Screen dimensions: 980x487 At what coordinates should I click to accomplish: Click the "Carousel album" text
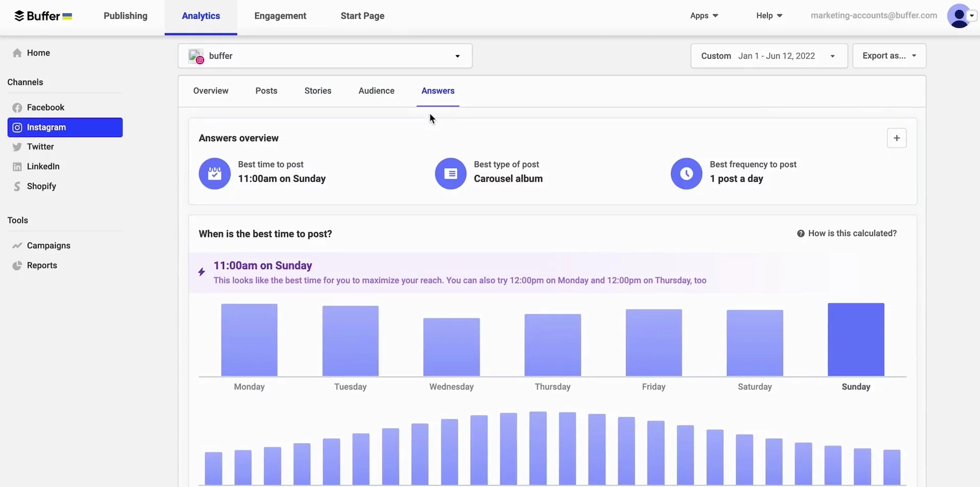point(508,179)
